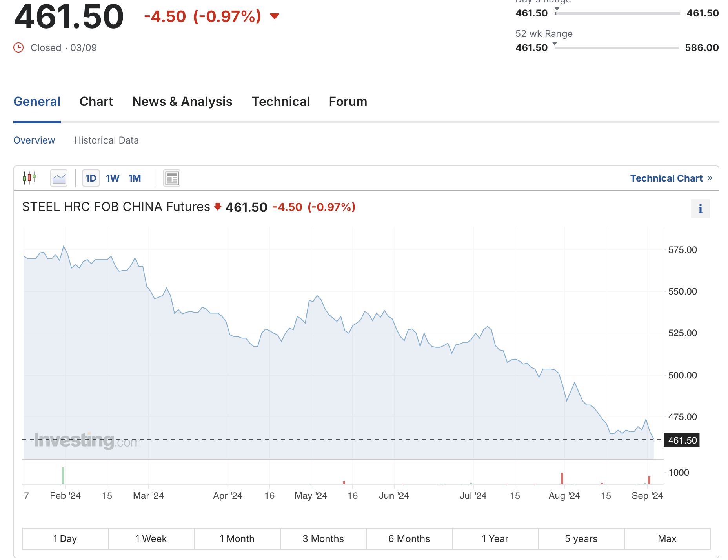Image resolution: width=728 pixels, height=560 pixels.
Task: Click the May '24 date label
Action: click(x=311, y=496)
